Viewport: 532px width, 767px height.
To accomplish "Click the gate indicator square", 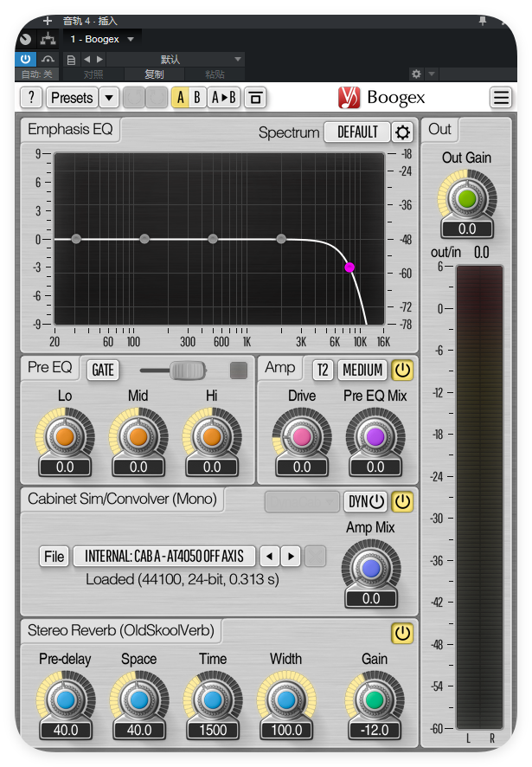I will [x=239, y=371].
